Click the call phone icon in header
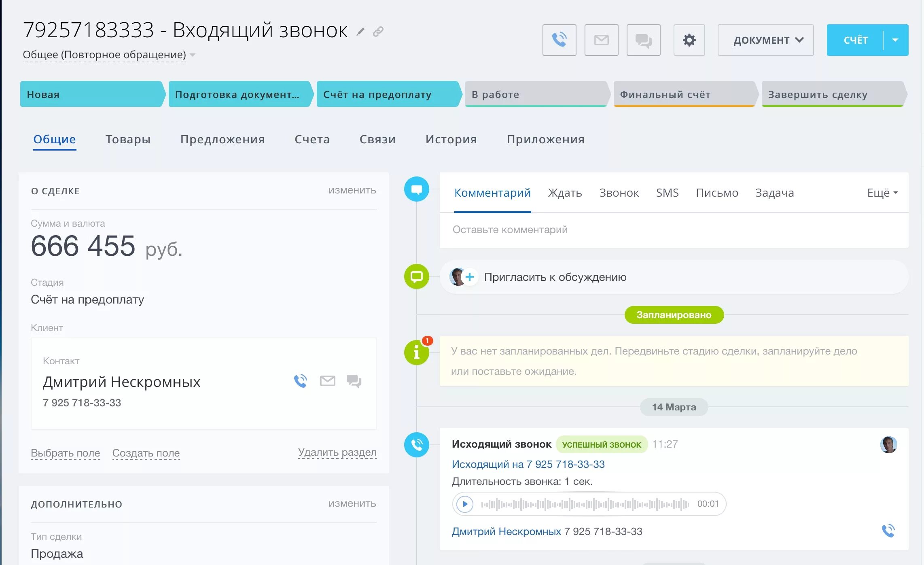This screenshot has width=924, height=565. pyautogui.click(x=559, y=40)
